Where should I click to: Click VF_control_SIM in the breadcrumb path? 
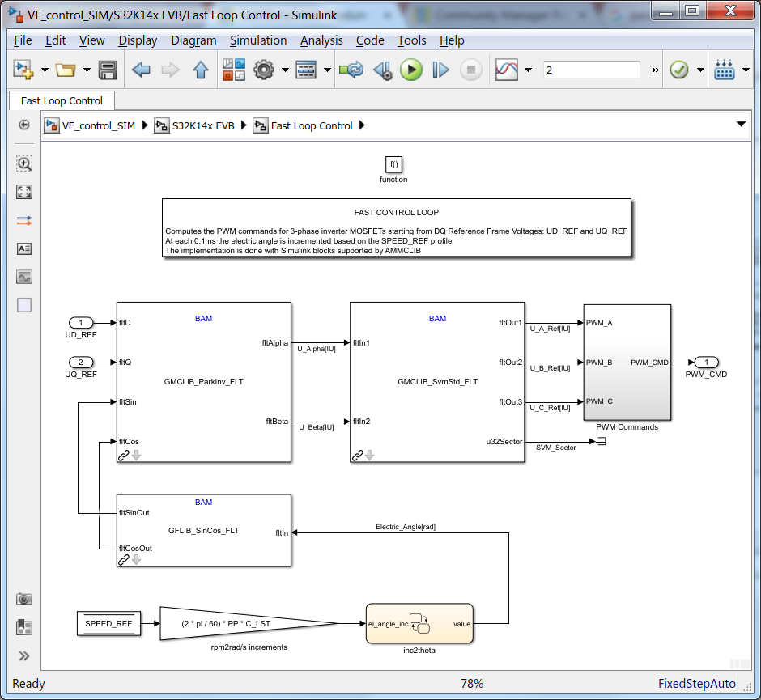[99, 125]
